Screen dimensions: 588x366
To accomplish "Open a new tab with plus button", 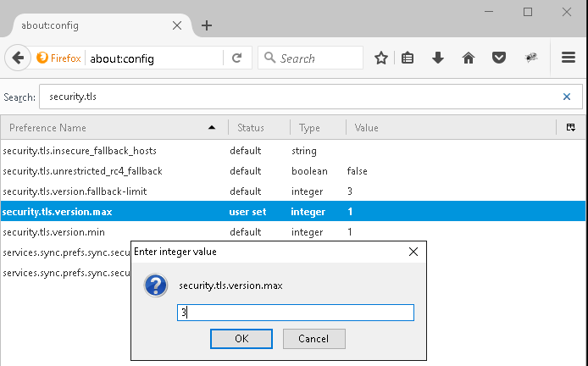I will [x=207, y=25].
